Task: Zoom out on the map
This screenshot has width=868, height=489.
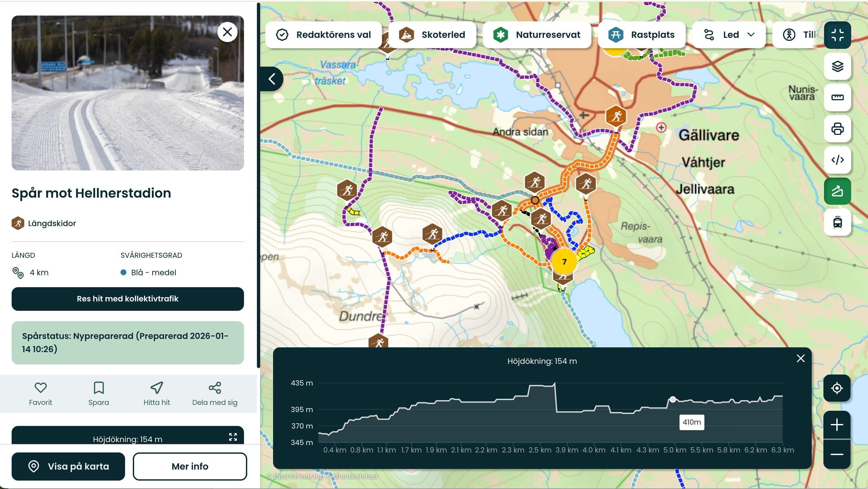Action: pos(837,454)
